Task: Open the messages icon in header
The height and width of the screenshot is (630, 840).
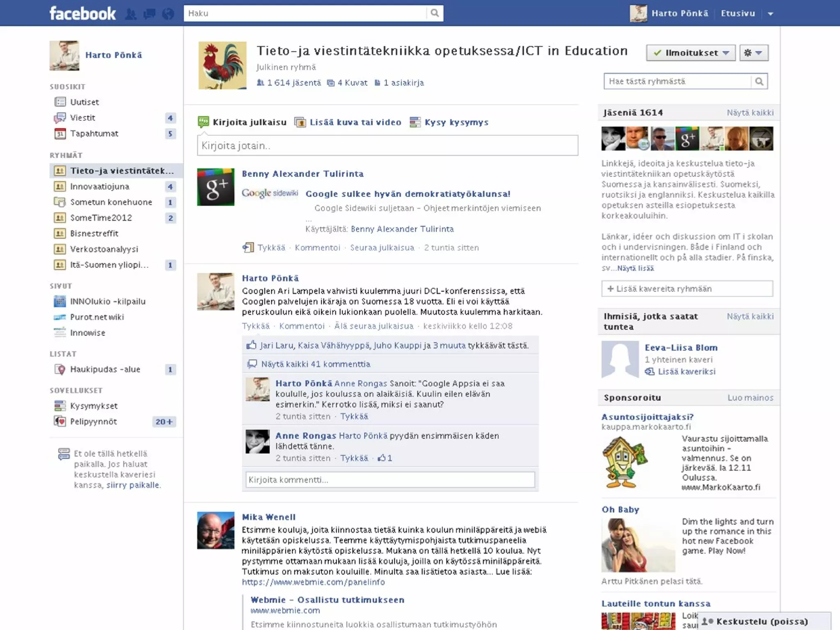Action: coord(149,14)
